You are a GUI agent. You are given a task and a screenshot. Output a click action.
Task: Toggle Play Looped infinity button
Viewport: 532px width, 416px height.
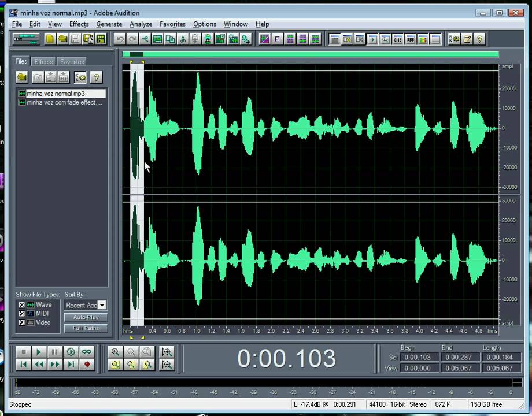coord(87,352)
